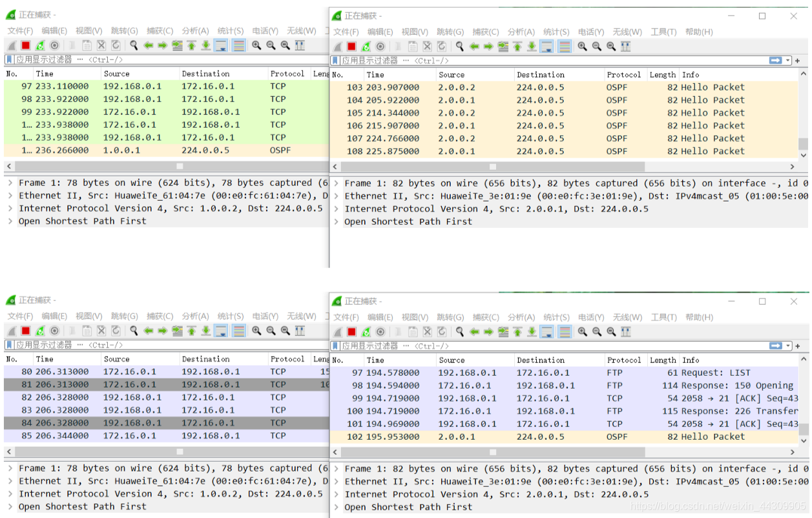Toggle packet colorization in window listing packet 98
812x518 pixels.
239,45
